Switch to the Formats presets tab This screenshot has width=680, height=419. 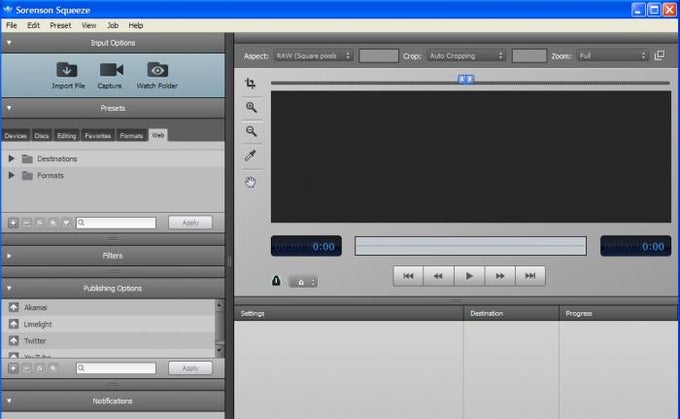click(x=131, y=136)
